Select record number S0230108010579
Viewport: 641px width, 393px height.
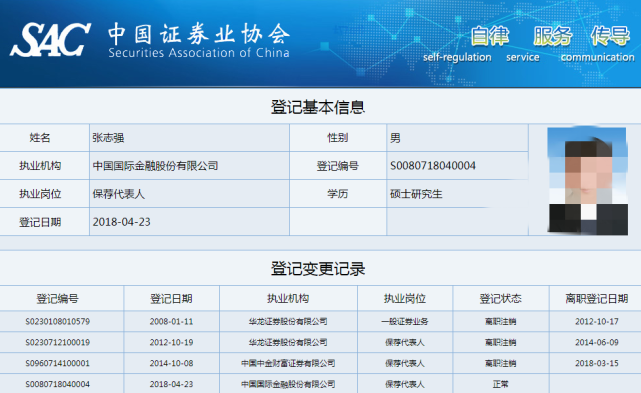coord(58,321)
